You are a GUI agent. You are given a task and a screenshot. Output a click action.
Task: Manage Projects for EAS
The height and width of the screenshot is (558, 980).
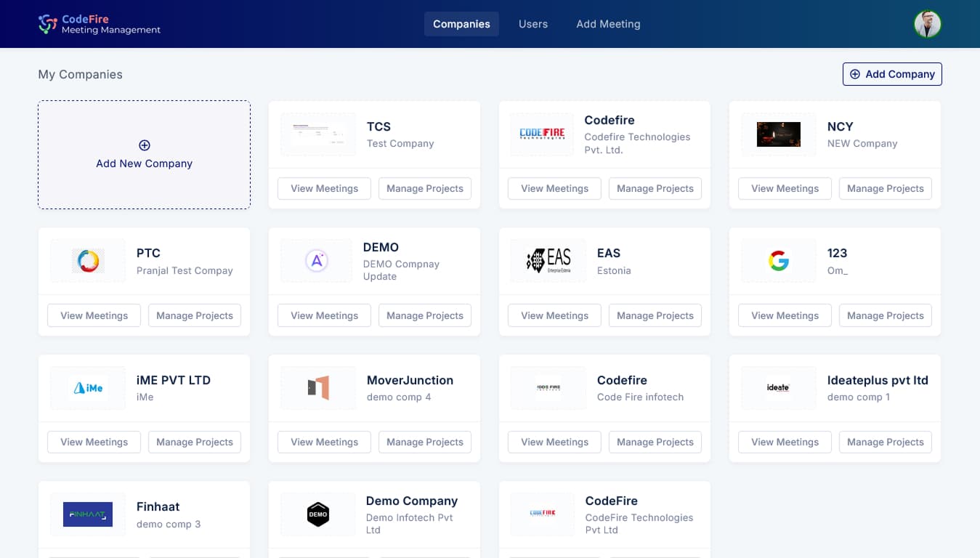click(x=655, y=315)
